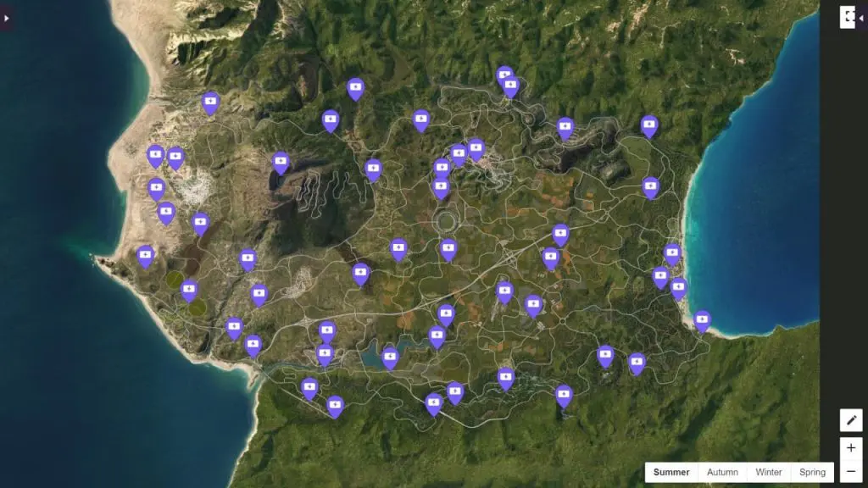Switch map to Autumn season
This screenshot has height=488, width=868.
point(722,472)
